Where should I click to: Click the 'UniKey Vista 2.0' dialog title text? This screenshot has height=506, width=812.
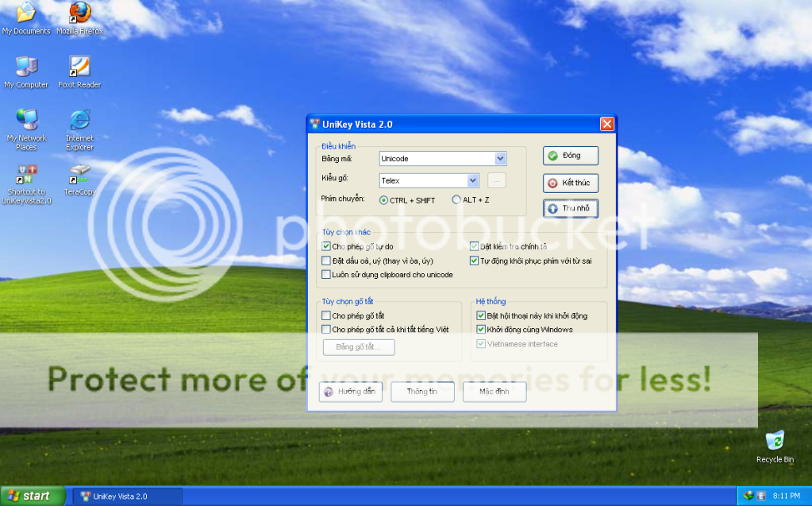[x=357, y=125]
